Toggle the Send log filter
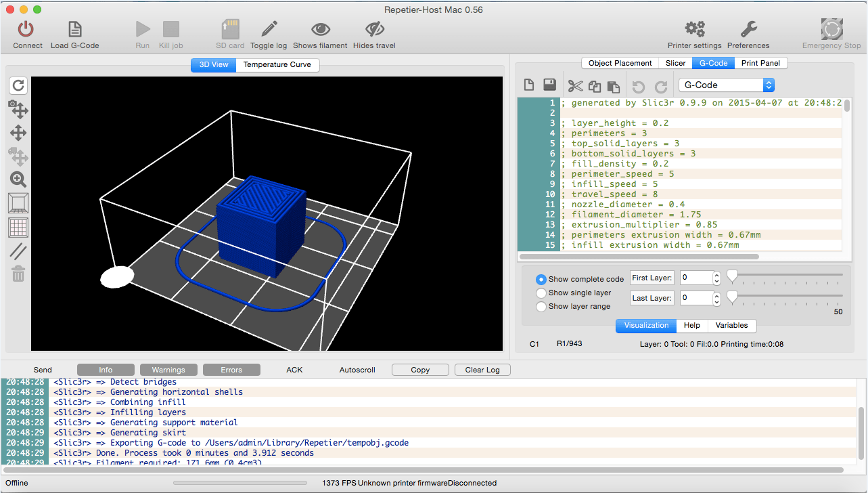The height and width of the screenshot is (493, 868). (x=43, y=370)
